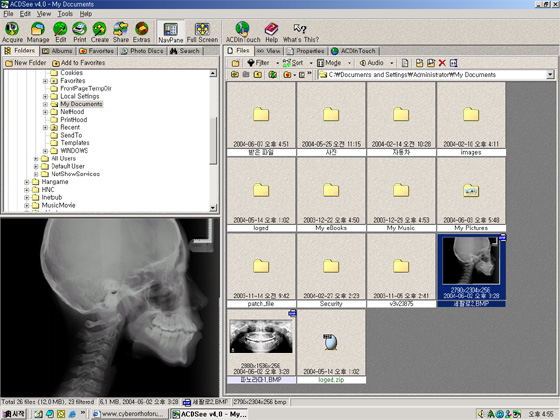
Task: Click the Print toolbar icon
Action: pyautogui.click(x=80, y=32)
